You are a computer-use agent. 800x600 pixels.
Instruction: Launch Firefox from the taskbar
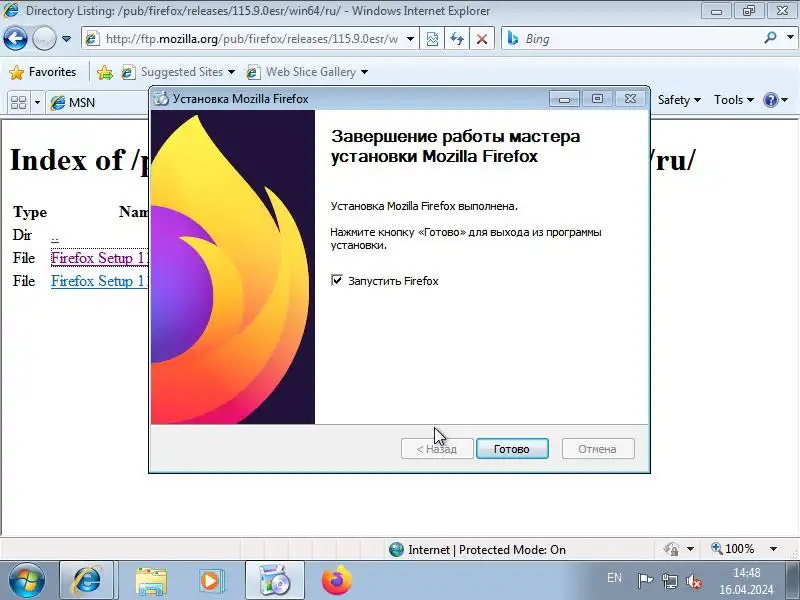click(x=337, y=580)
